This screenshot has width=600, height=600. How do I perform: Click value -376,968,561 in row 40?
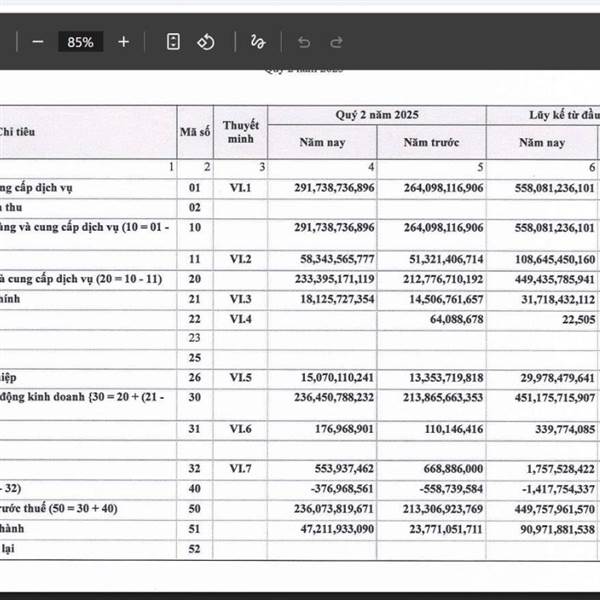[x=342, y=489]
